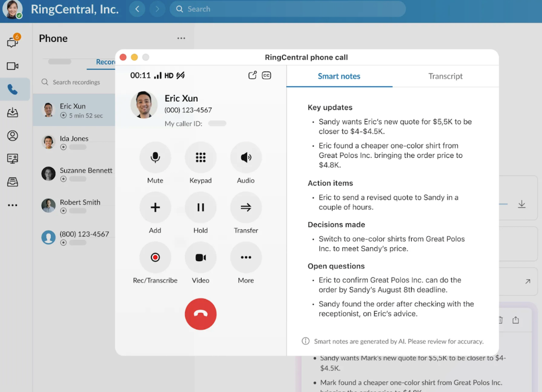Open user profile avatar at top left
This screenshot has width=542, height=392.
(13, 9)
